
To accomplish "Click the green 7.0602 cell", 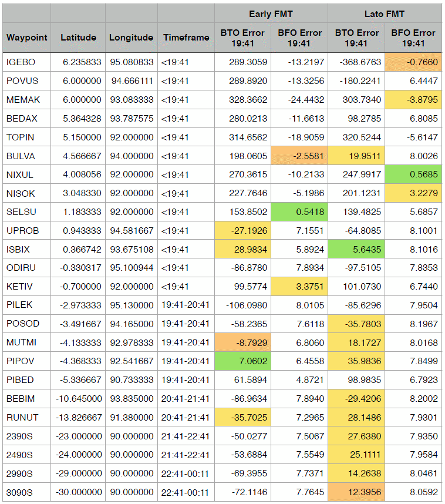I will pos(242,361).
